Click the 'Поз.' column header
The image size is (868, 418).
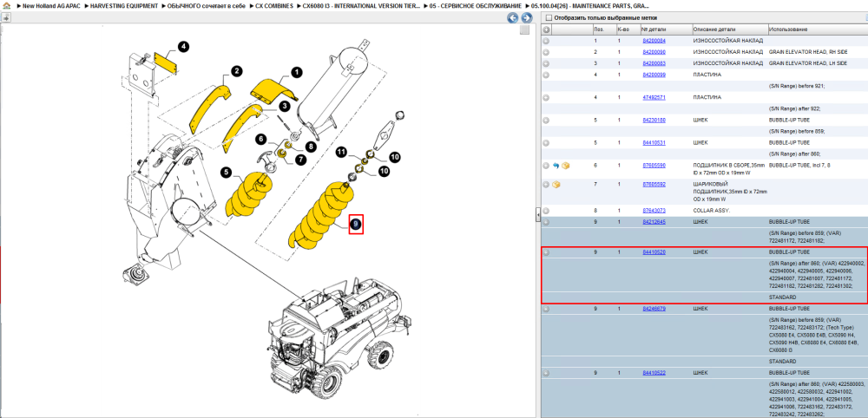[603, 29]
